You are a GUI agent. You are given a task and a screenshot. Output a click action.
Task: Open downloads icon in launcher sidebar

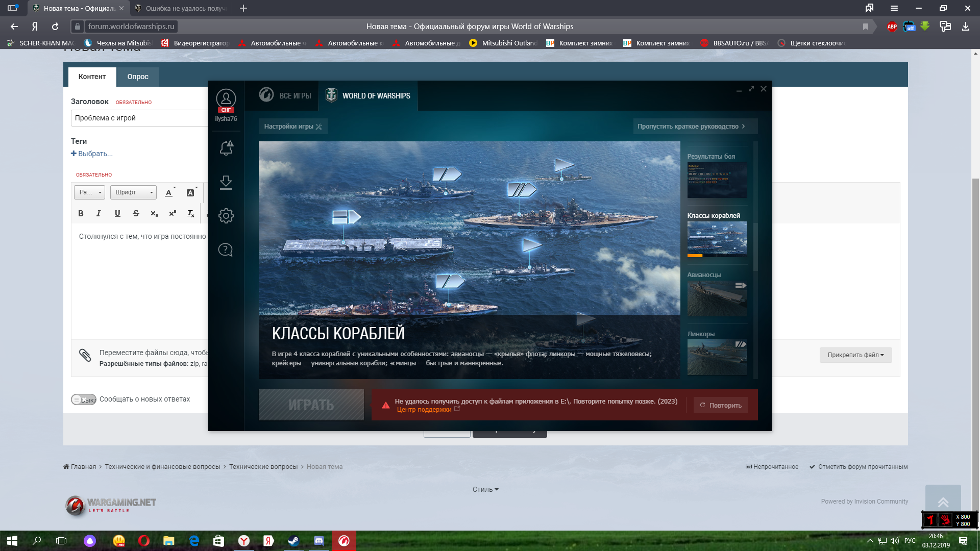click(x=226, y=182)
